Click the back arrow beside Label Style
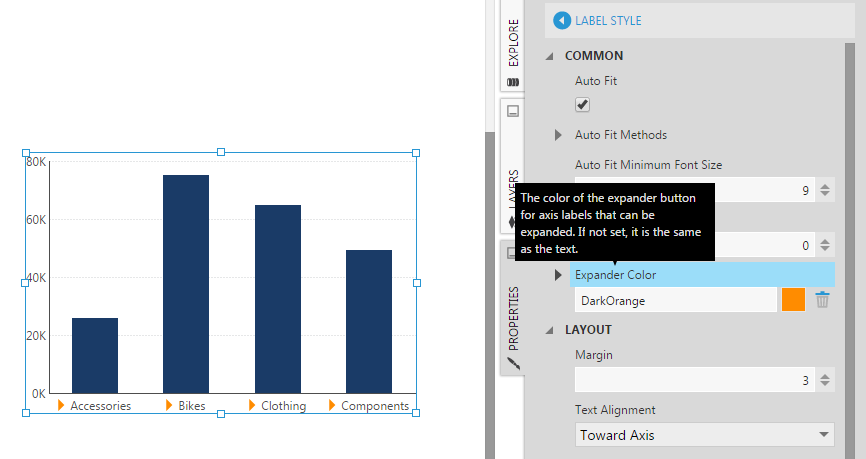 click(x=562, y=21)
